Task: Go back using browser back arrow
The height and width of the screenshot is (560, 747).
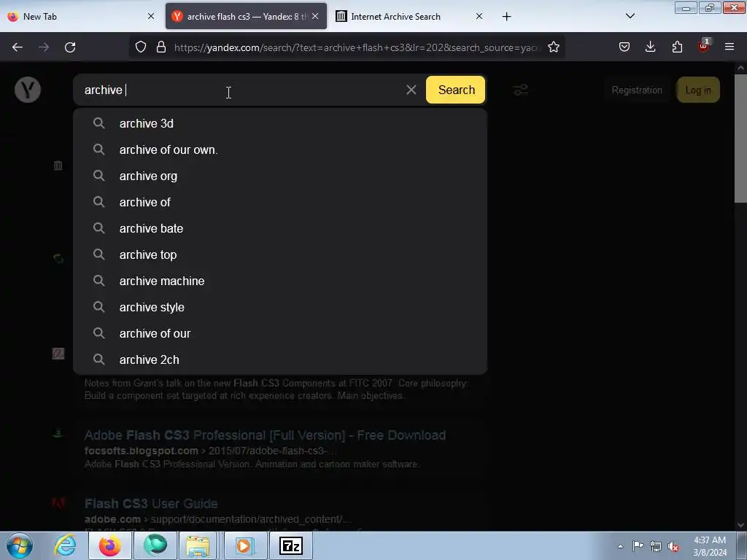Action: (18, 47)
